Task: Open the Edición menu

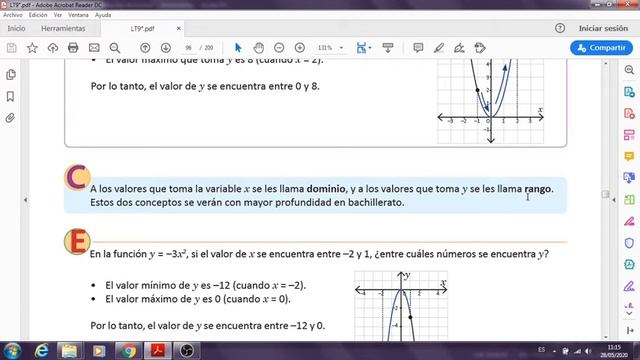Action: coord(38,15)
